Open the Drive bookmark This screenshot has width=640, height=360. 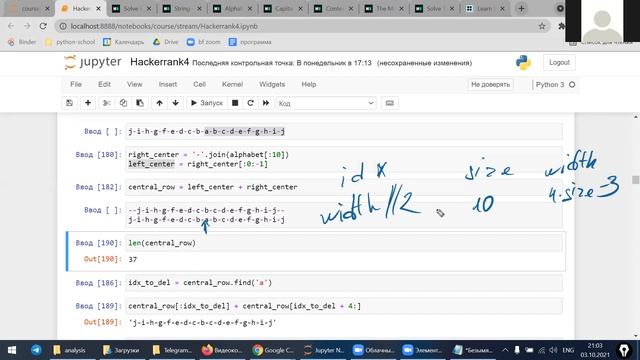click(x=166, y=42)
